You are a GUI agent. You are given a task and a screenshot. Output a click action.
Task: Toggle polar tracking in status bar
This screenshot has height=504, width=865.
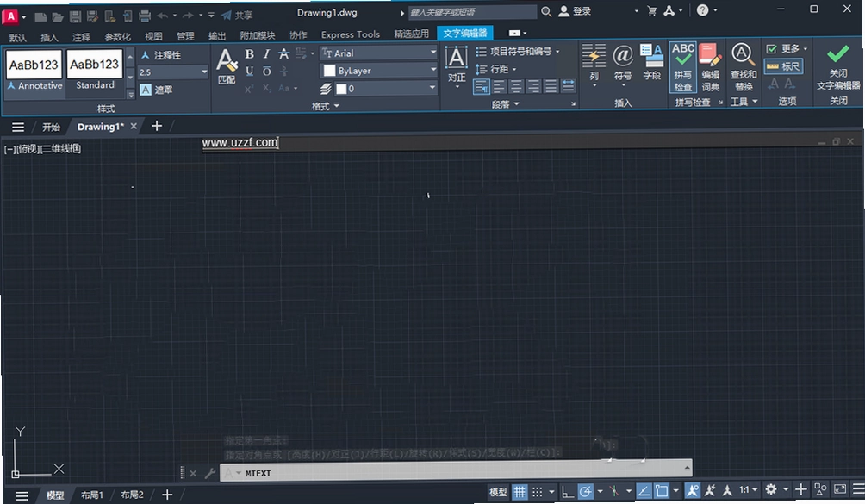(585, 491)
